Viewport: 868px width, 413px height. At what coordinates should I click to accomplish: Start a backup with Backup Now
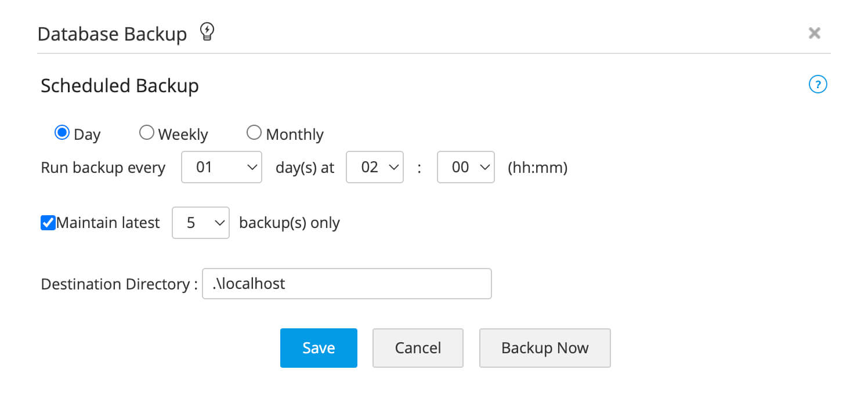coord(544,348)
